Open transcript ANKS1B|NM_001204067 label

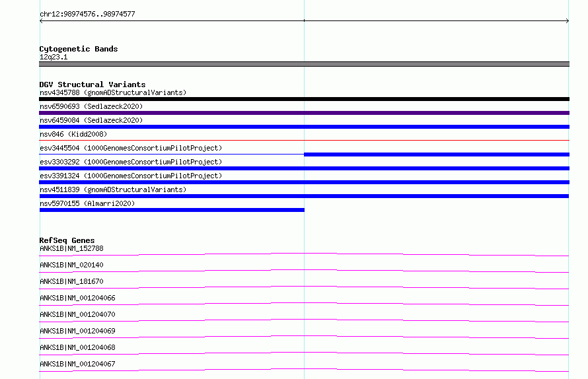[x=77, y=364]
